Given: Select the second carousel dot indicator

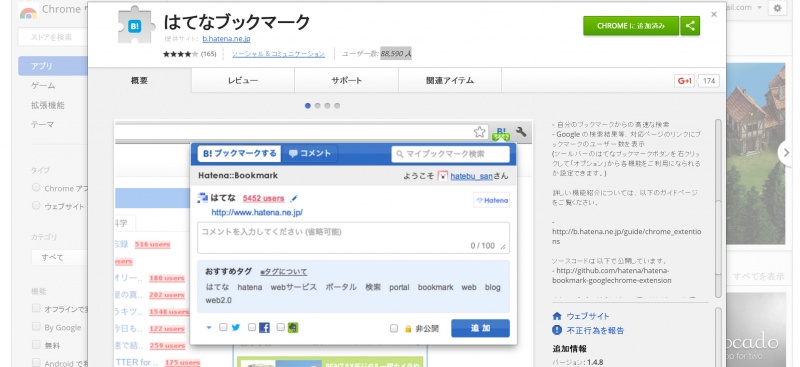Looking at the screenshot, I should click(x=317, y=106).
